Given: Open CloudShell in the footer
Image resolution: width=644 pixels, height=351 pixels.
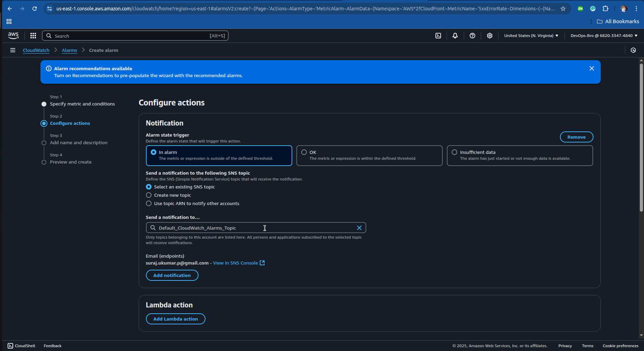Looking at the screenshot, I should pyautogui.click(x=21, y=346).
